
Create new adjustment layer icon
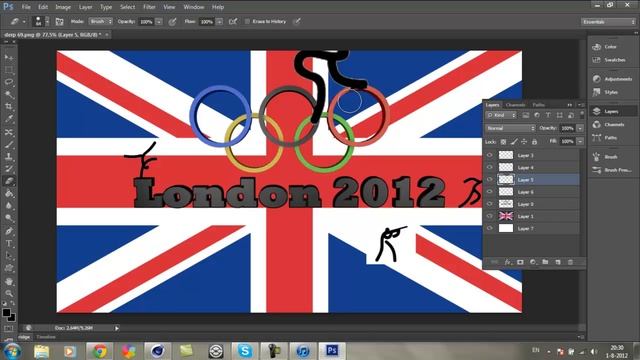tap(533, 262)
